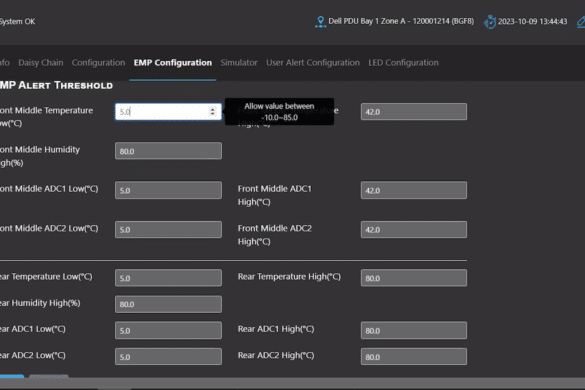The height and width of the screenshot is (390, 585).
Task: Switch to the Configuration tab
Action: click(x=98, y=63)
